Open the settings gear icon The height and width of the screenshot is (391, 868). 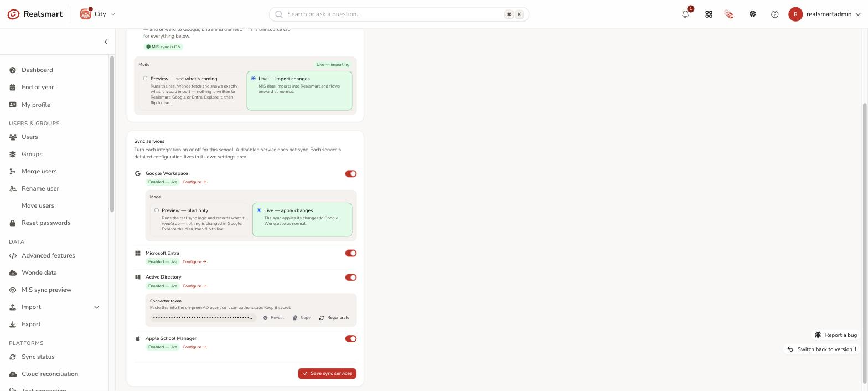point(753,14)
